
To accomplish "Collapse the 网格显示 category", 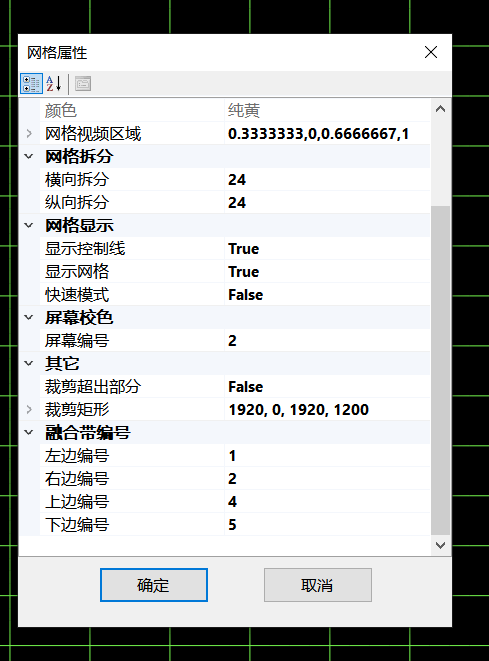I will point(29,225).
